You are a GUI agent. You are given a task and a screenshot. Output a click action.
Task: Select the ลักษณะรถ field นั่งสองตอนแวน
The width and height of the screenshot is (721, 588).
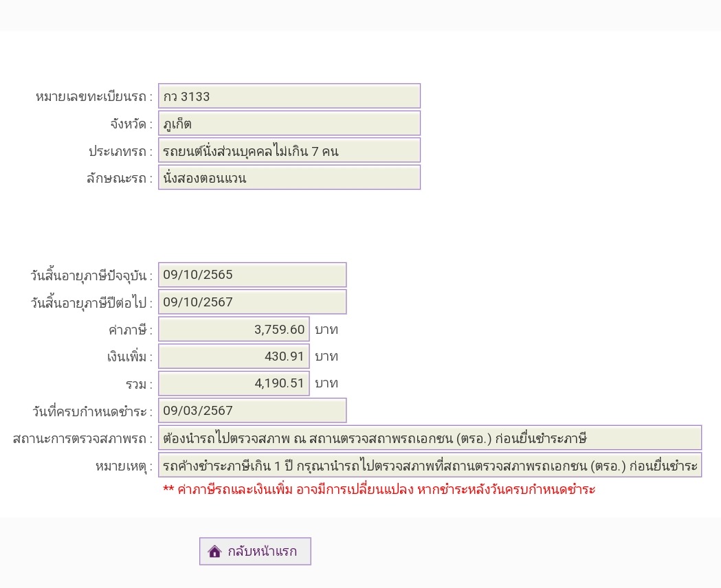(289, 177)
